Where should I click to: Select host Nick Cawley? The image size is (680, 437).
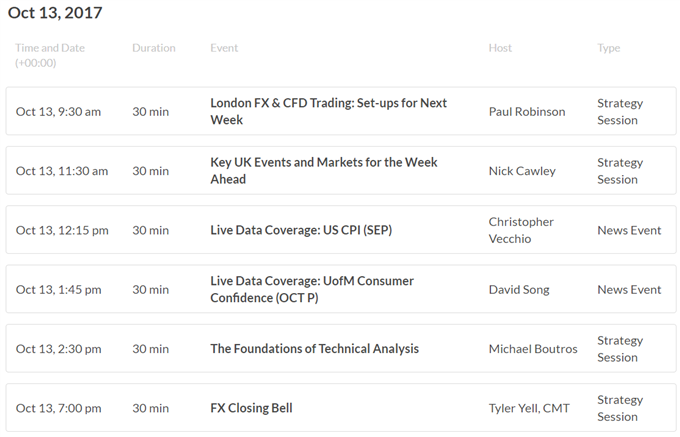click(x=522, y=171)
